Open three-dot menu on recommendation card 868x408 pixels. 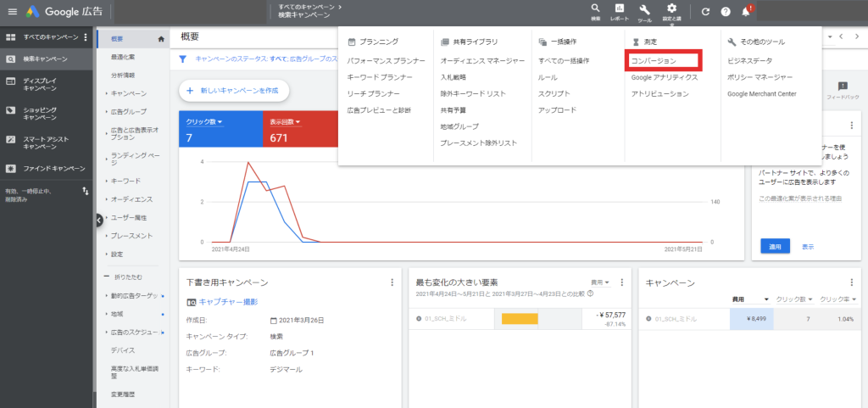(x=852, y=125)
